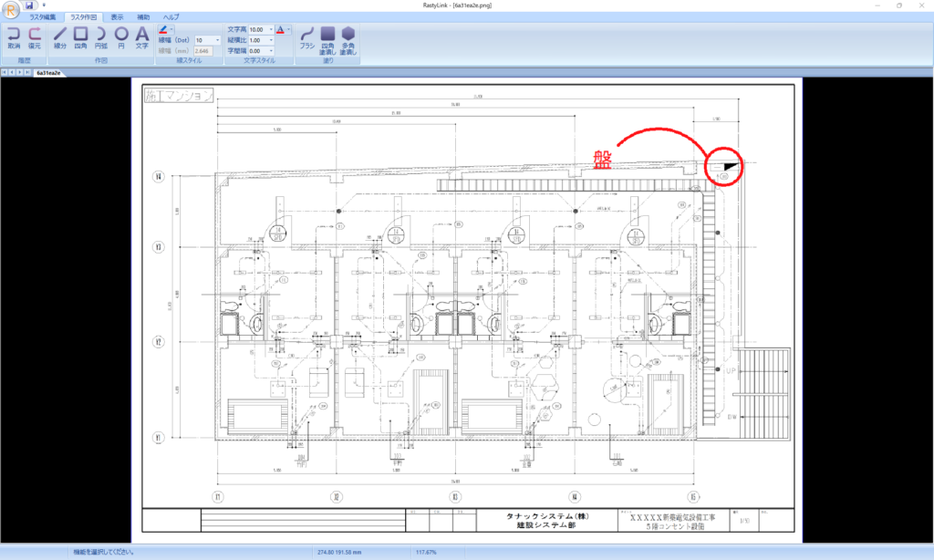Switch to 補助 ribbon tab
The height and width of the screenshot is (560, 934).
click(x=143, y=17)
